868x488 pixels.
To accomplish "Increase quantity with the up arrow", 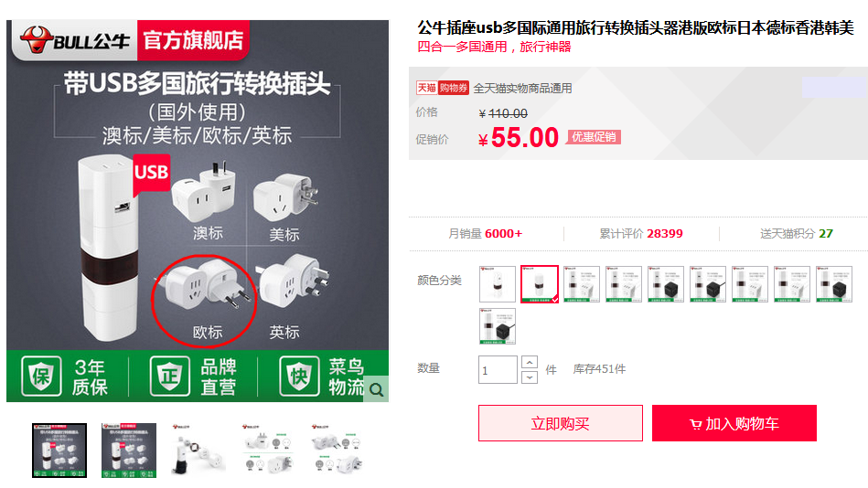I will [x=530, y=363].
